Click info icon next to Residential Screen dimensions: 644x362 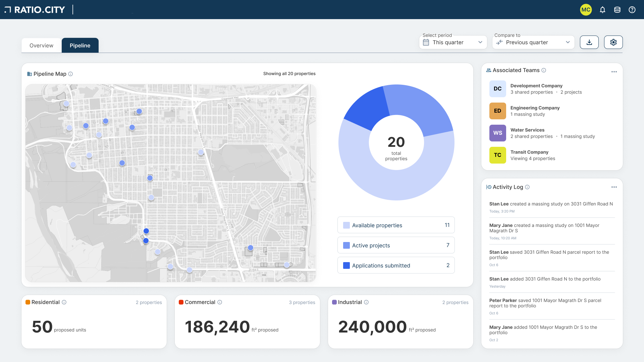tap(64, 302)
